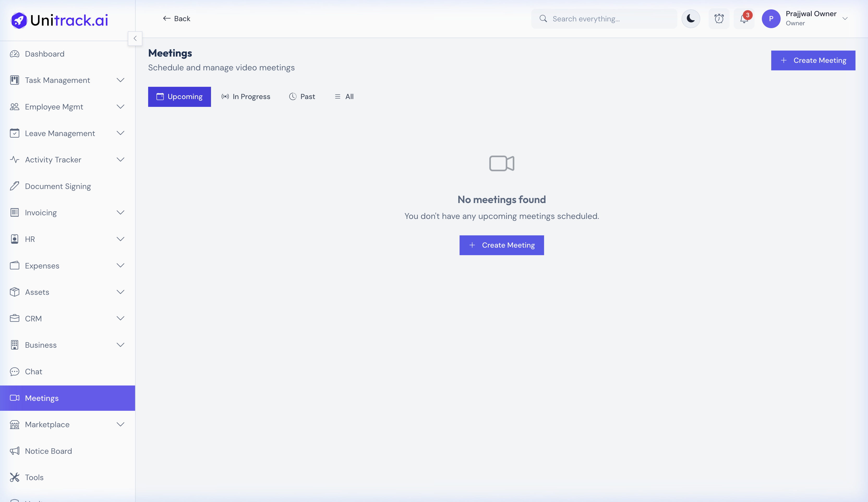This screenshot has width=868, height=502.
Task: Open the alarm clock timer icon
Action: (x=719, y=19)
